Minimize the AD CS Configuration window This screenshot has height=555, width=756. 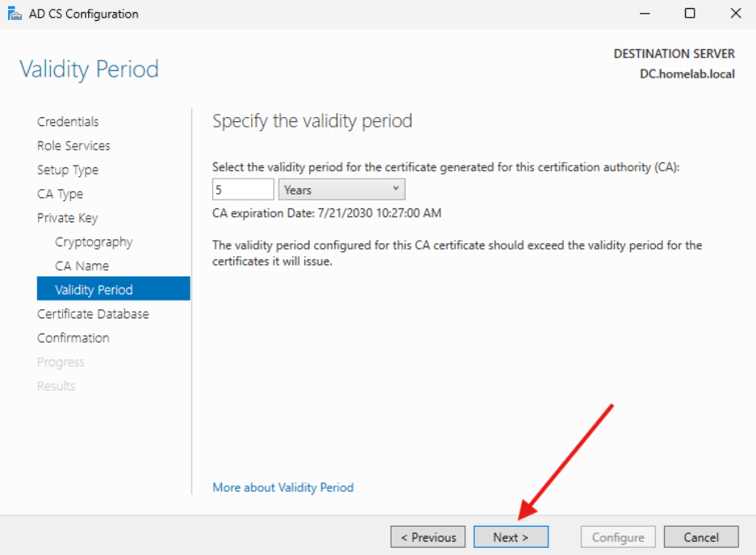tap(644, 13)
